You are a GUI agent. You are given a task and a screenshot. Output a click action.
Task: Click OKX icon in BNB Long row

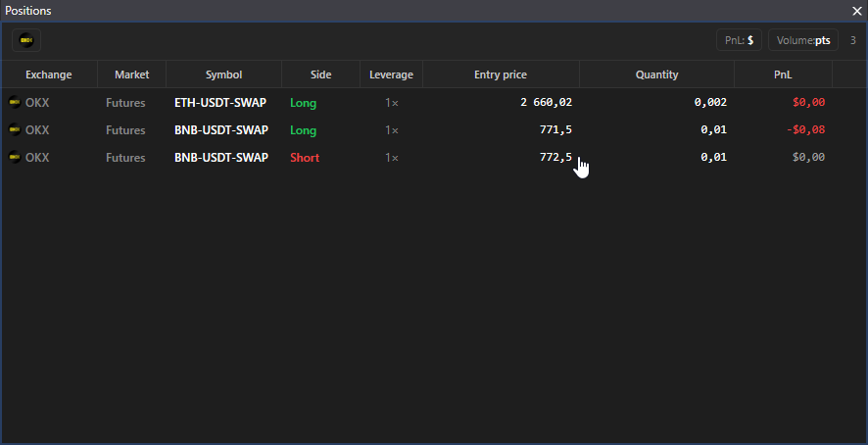15,129
